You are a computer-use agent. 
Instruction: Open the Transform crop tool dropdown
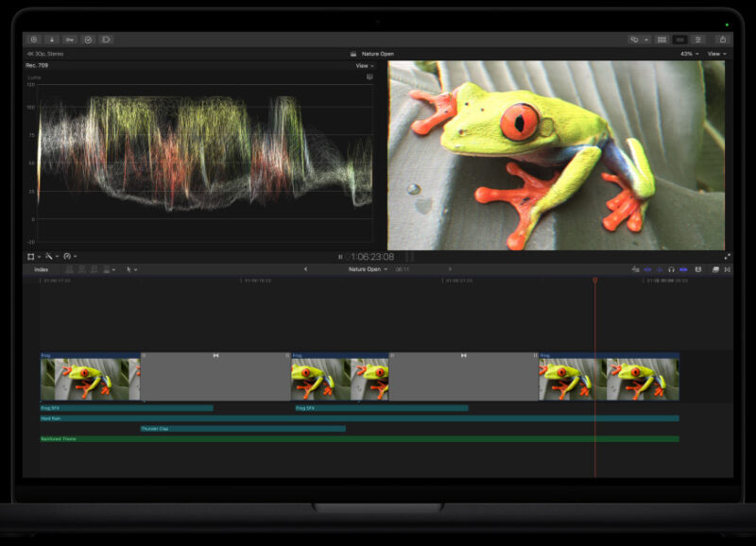(x=34, y=256)
